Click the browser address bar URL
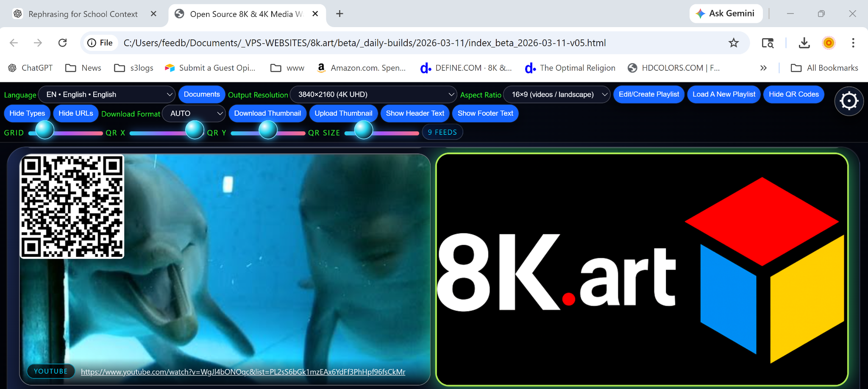The image size is (868, 389). [364, 43]
